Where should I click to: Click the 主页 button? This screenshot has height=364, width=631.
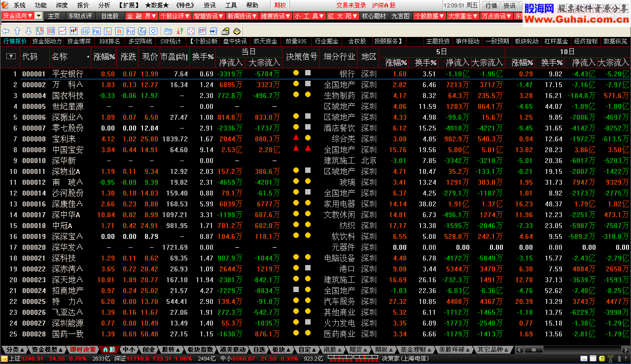tap(54, 16)
